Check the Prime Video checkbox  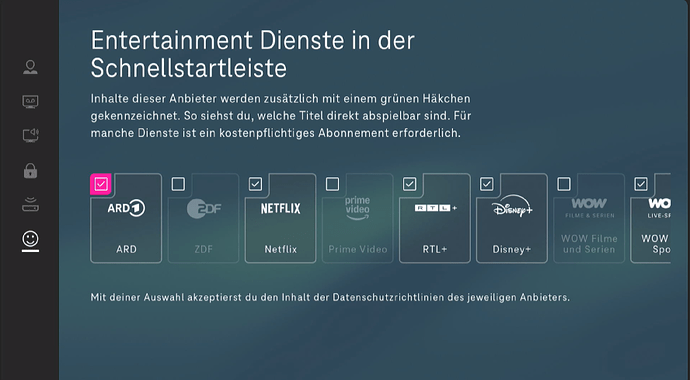(332, 184)
